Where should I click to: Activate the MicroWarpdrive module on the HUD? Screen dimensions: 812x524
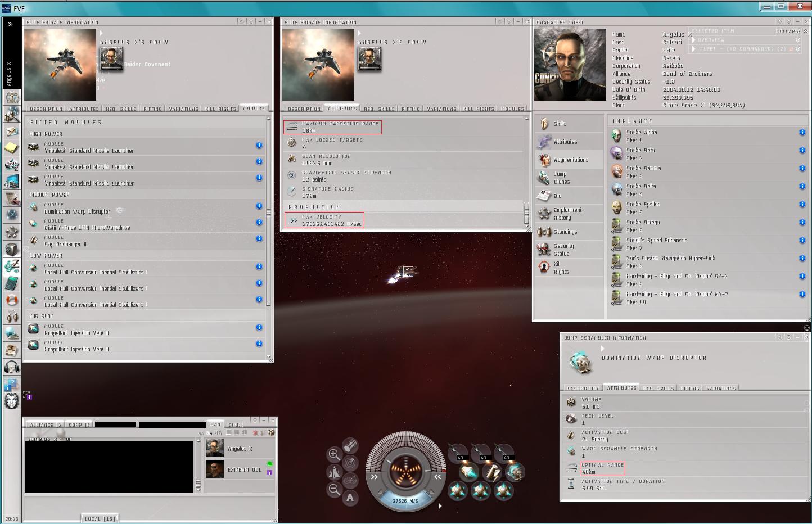[x=468, y=472]
